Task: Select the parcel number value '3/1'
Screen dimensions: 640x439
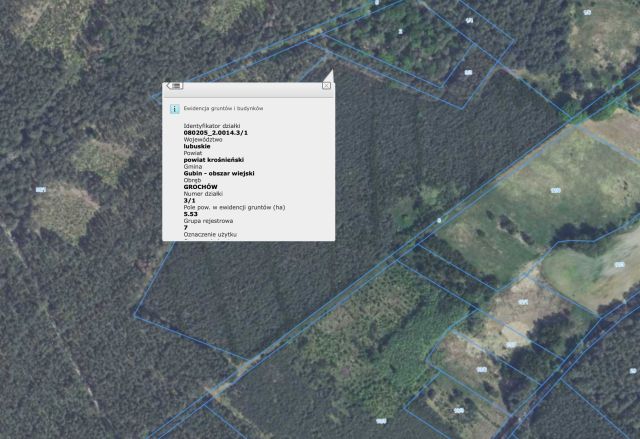Action: [189, 200]
